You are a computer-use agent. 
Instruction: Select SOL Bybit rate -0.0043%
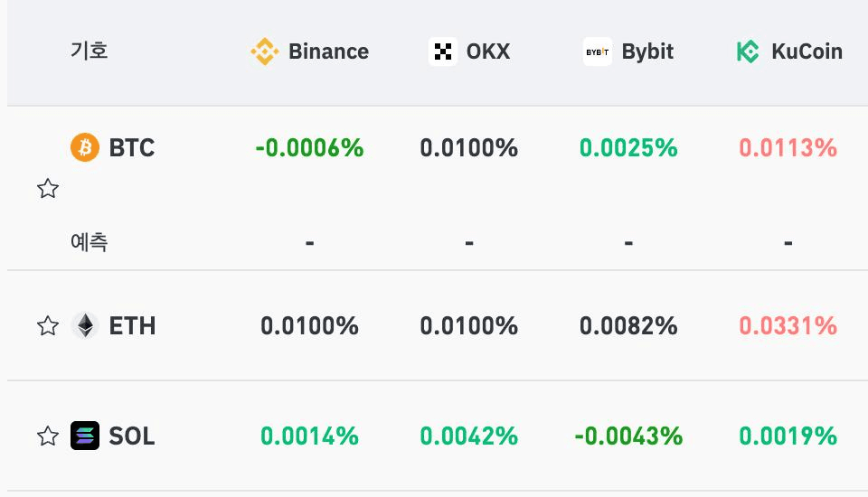point(628,436)
